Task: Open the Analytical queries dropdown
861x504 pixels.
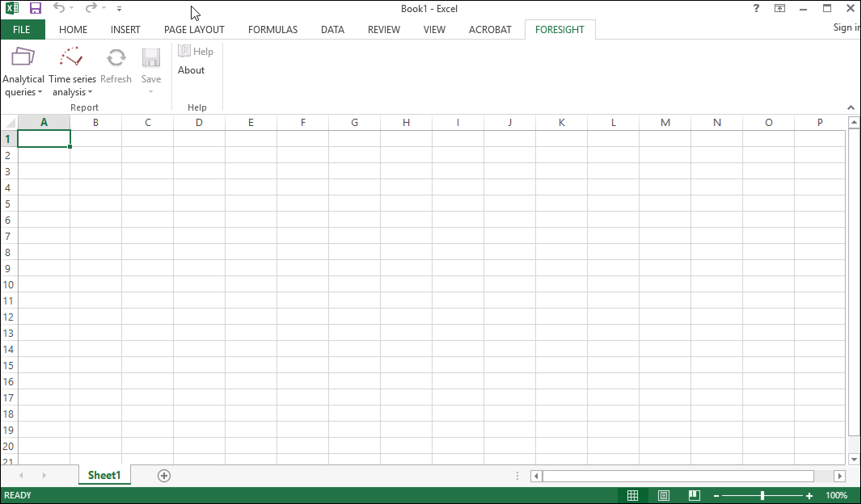Action: 23,72
